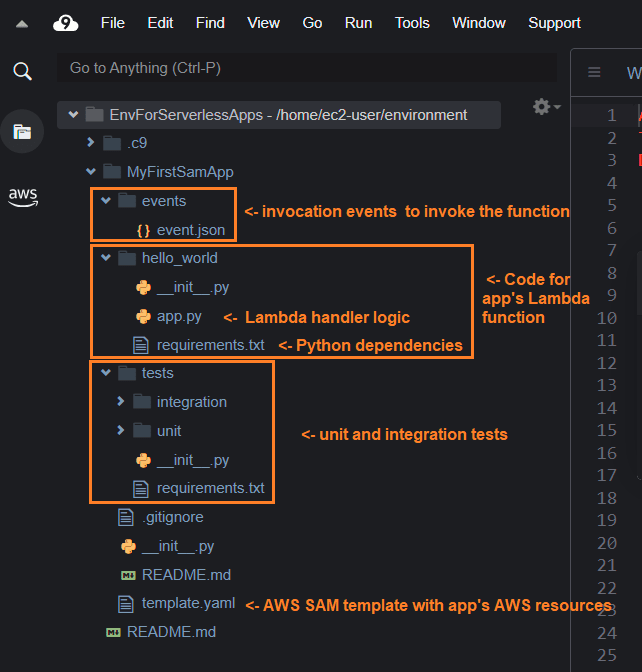
Task: Open template.yaml file
Action: pos(188,603)
